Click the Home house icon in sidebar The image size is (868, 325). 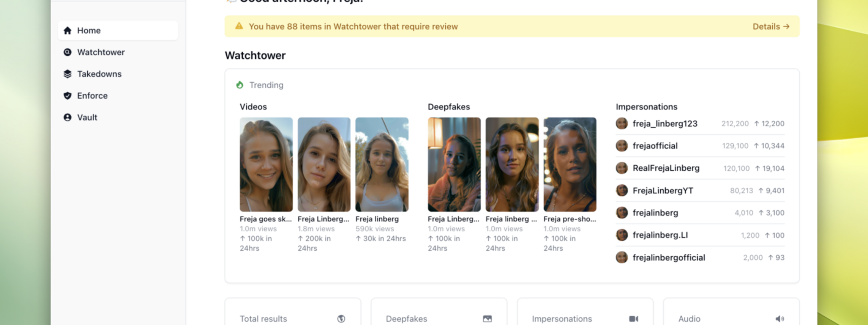(x=68, y=30)
